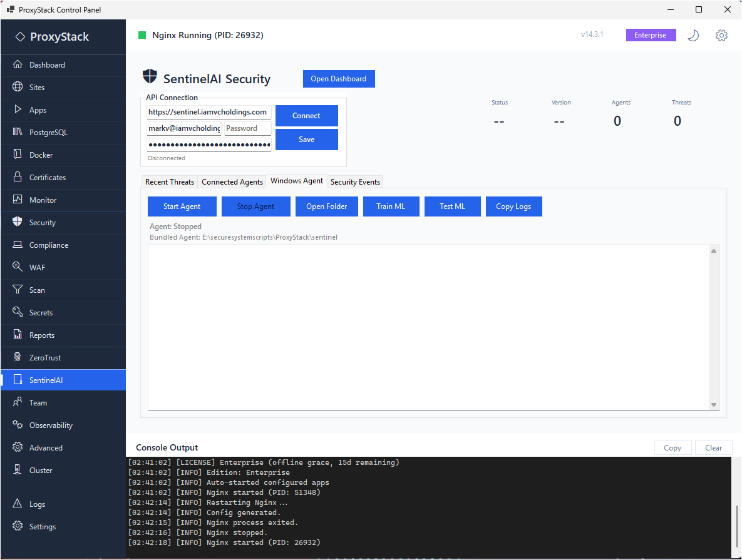Copy the agent logs
742x560 pixels.
[x=513, y=206]
